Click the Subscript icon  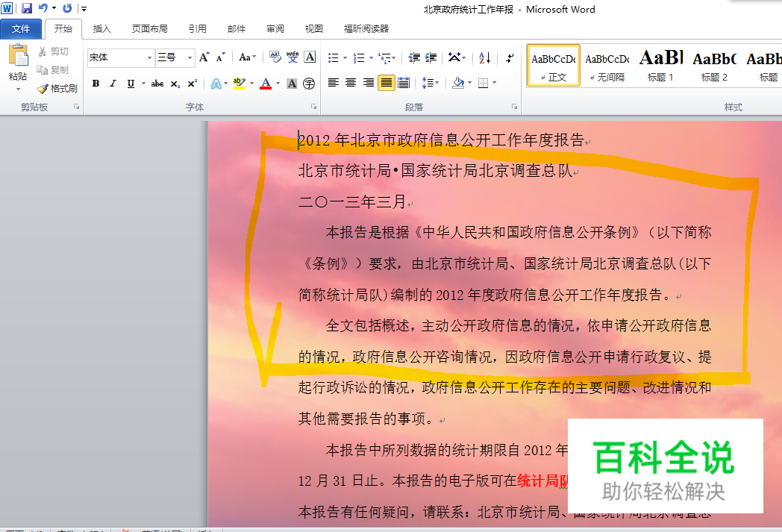click(175, 84)
